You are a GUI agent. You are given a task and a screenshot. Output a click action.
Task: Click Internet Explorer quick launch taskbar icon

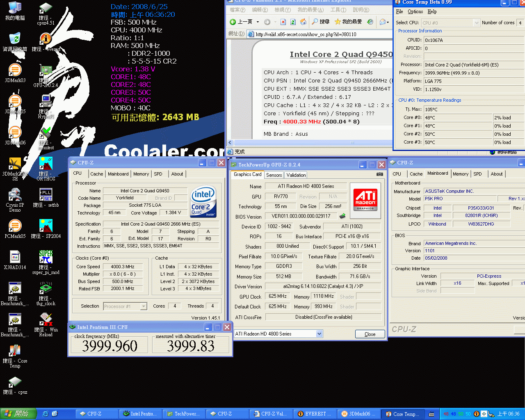(46, 414)
